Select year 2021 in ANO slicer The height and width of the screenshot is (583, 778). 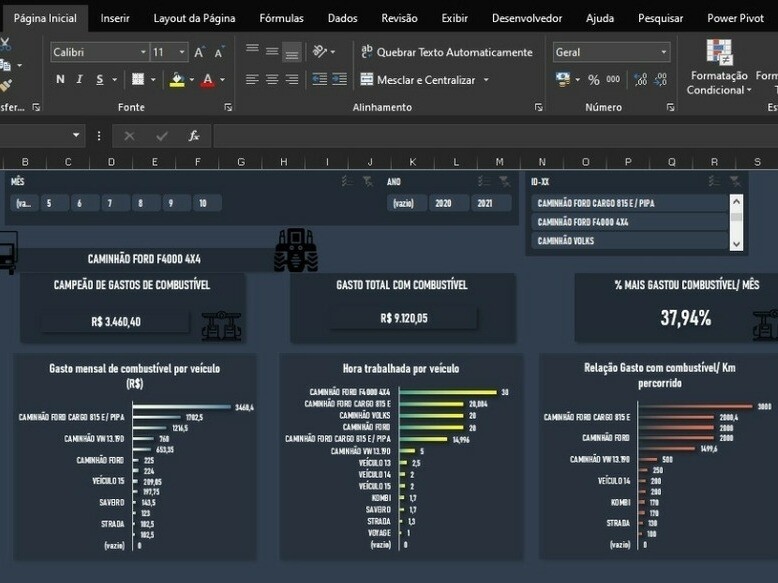[485, 203]
